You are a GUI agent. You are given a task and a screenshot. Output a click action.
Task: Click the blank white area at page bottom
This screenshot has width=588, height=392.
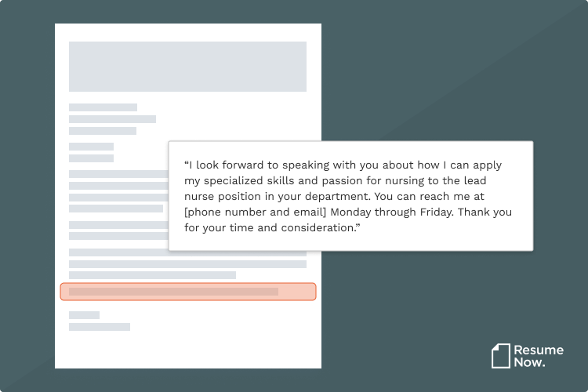tap(187, 350)
